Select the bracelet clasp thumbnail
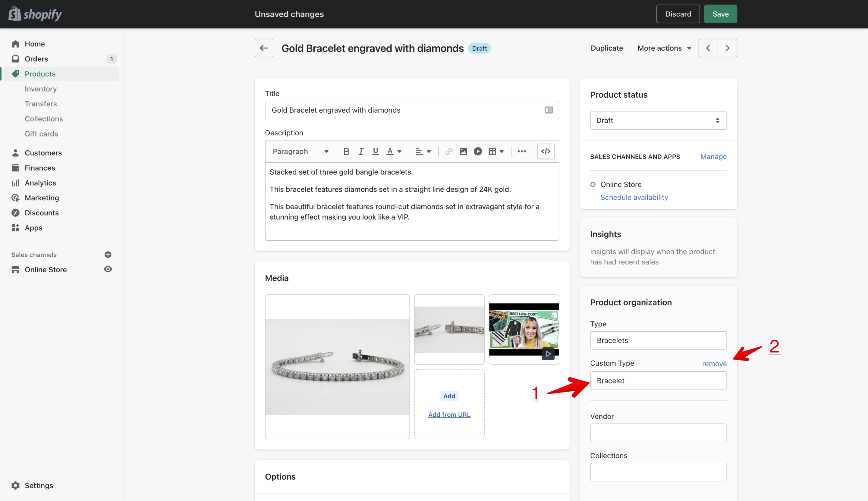The width and height of the screenshot is (868, 501). click(449, 329)
